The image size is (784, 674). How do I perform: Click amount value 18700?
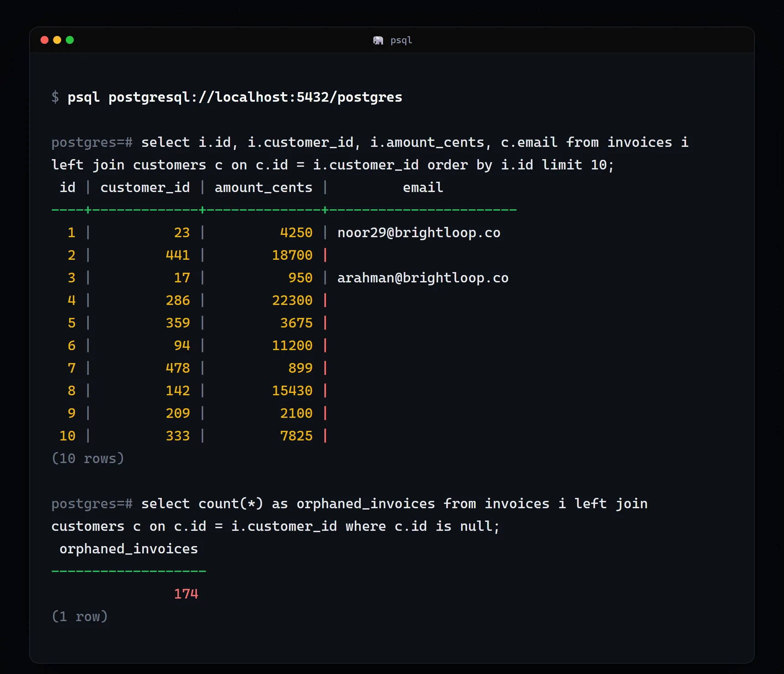pos(292,255)
